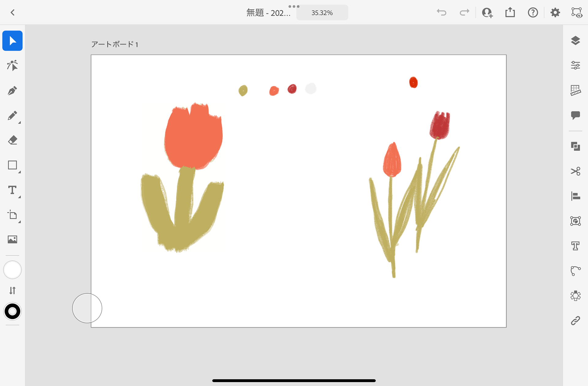
Task: Expand the Artboard tool group options
Action: coord(20,222)
